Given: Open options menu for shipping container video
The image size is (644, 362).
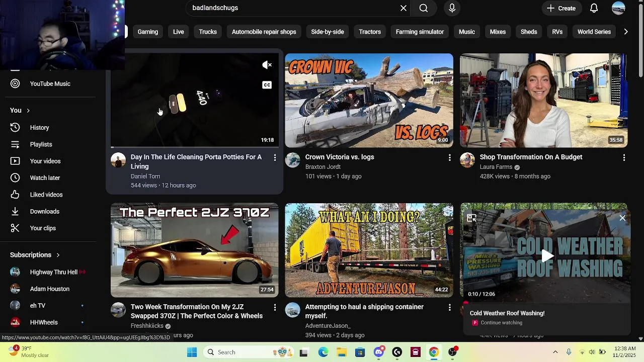Looking at the screenshot, I should pos(449,307).
